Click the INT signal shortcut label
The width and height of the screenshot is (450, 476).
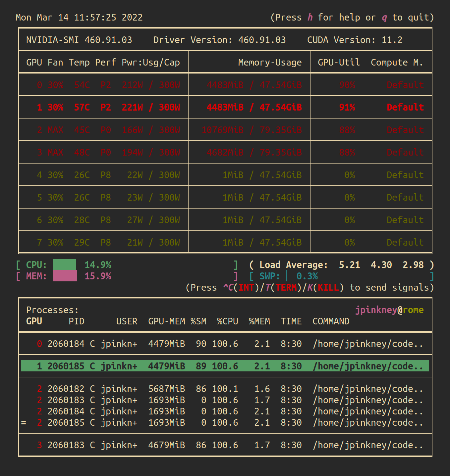click(x=246, y=287)
